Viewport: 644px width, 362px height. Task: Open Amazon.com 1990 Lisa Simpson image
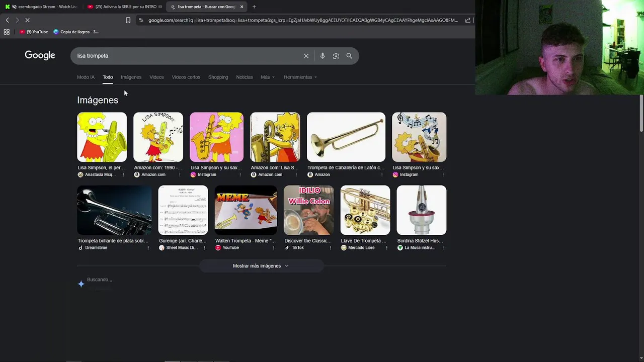(x=158, y=137)
